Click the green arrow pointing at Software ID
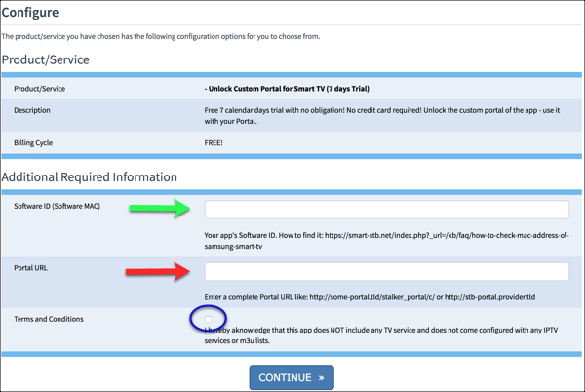This screenshot has height=392, width=585. point(161,208)
